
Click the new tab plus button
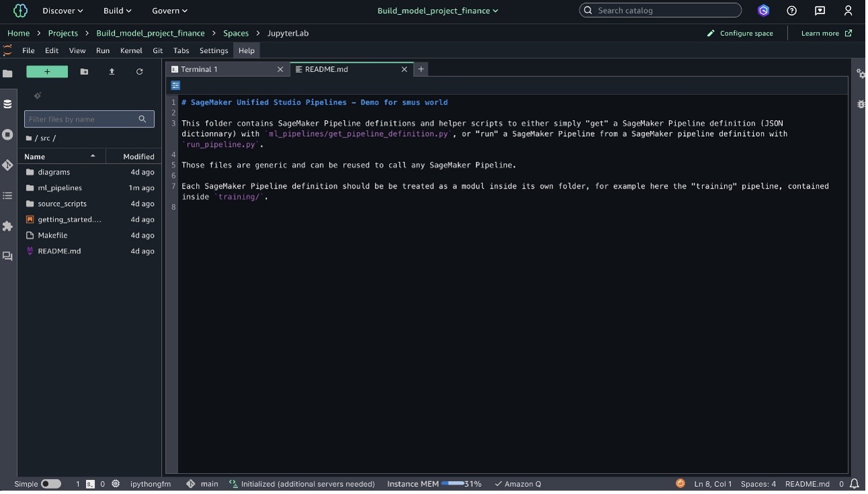coord(421,69)
